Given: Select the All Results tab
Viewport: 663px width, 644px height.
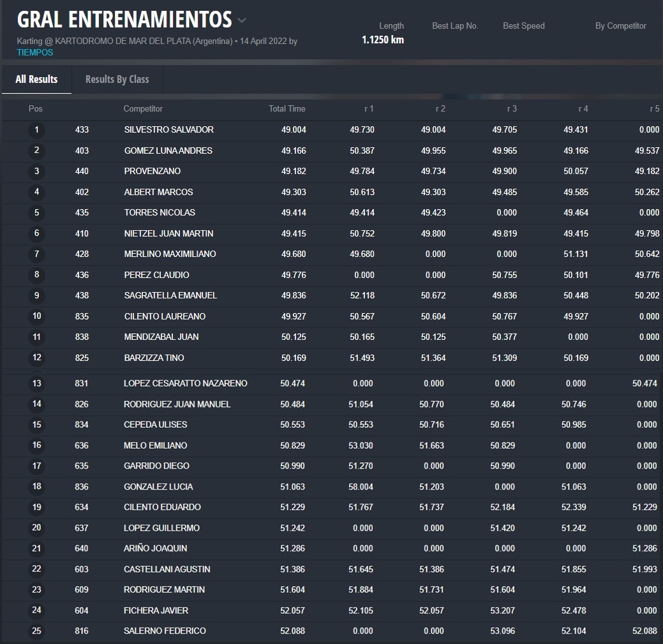Looking at the screenshot, I should click(36, 80).
